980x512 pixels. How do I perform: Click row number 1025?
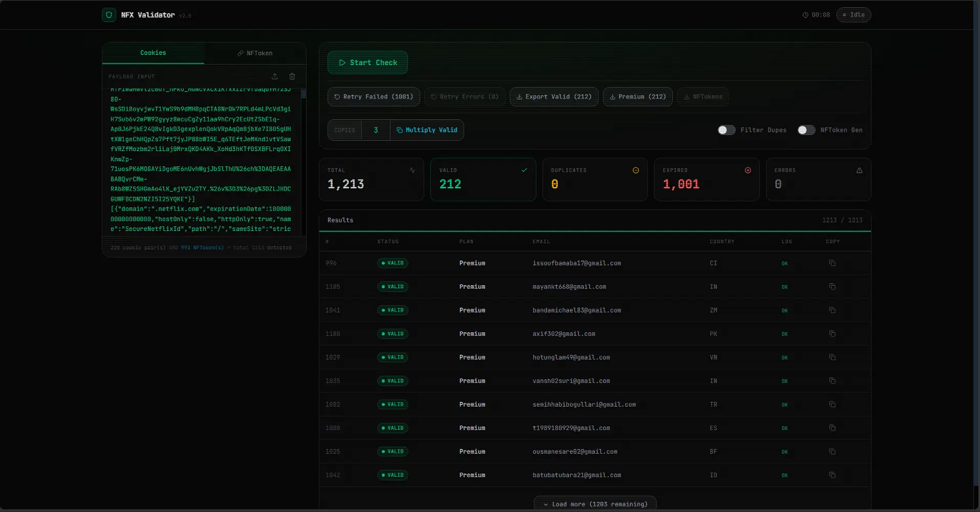coord(333,452)
